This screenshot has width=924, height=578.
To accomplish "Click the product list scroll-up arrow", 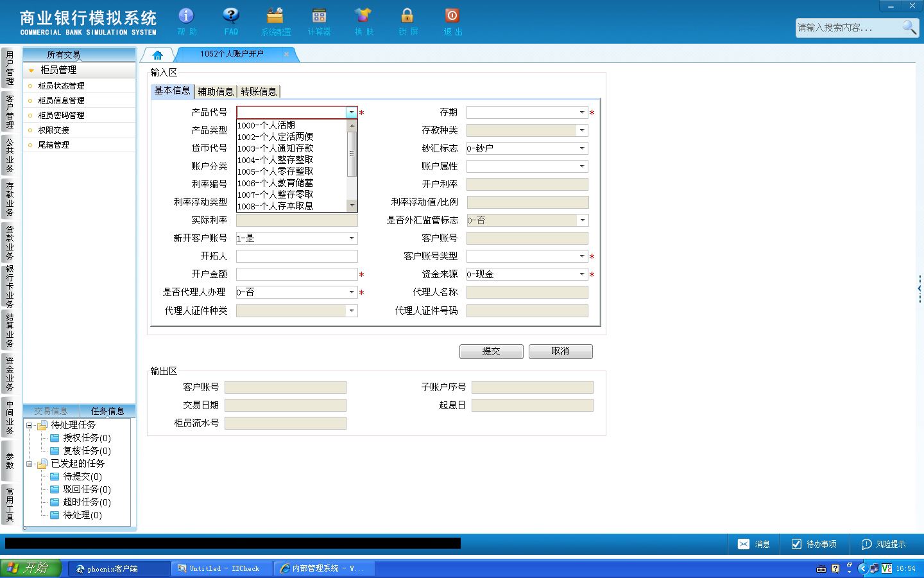I will (352, 125).
